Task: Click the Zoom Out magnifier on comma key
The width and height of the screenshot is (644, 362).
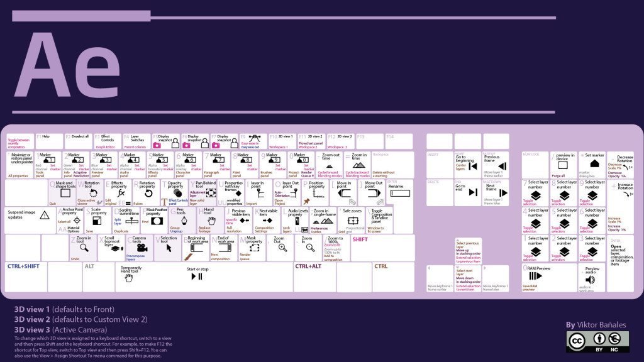Action: [x=282, y=248]
